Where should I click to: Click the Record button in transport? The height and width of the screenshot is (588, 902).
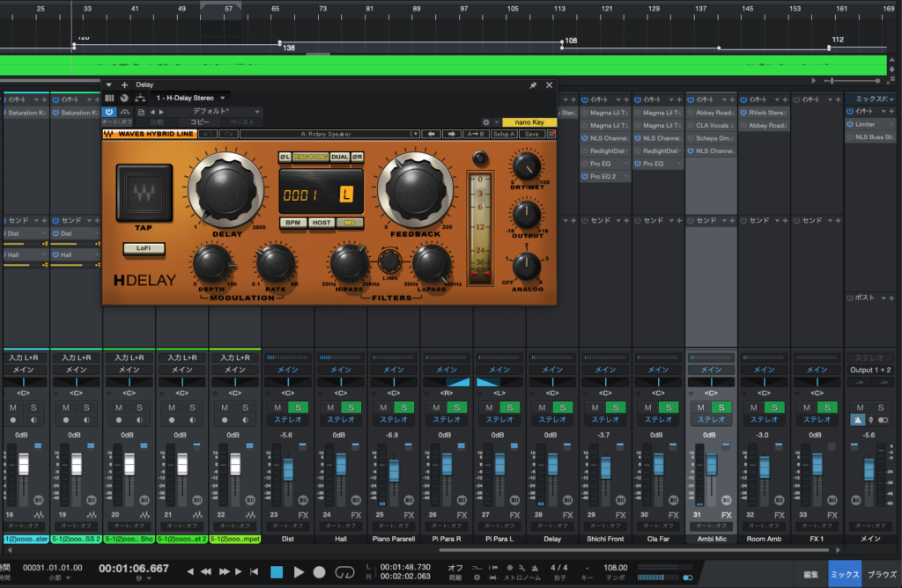[x=319, y=572]
